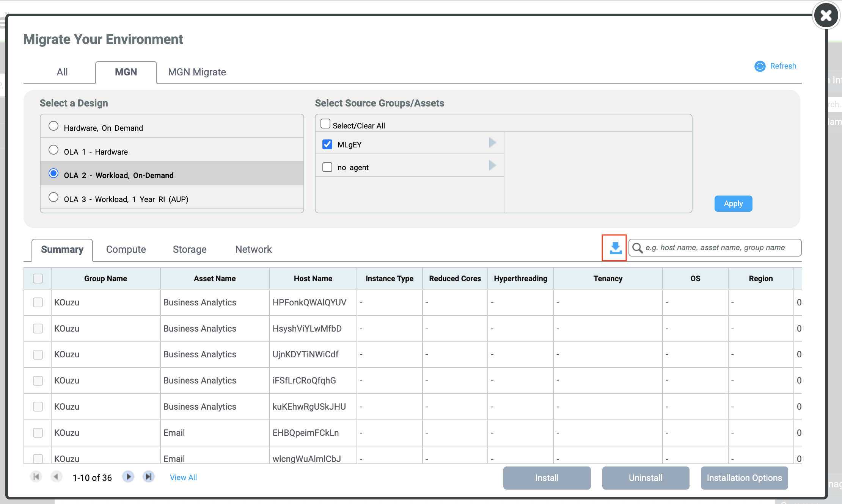The image size is (842, 504).
Task: Jump to last page of results
Action: click(149, 477)
